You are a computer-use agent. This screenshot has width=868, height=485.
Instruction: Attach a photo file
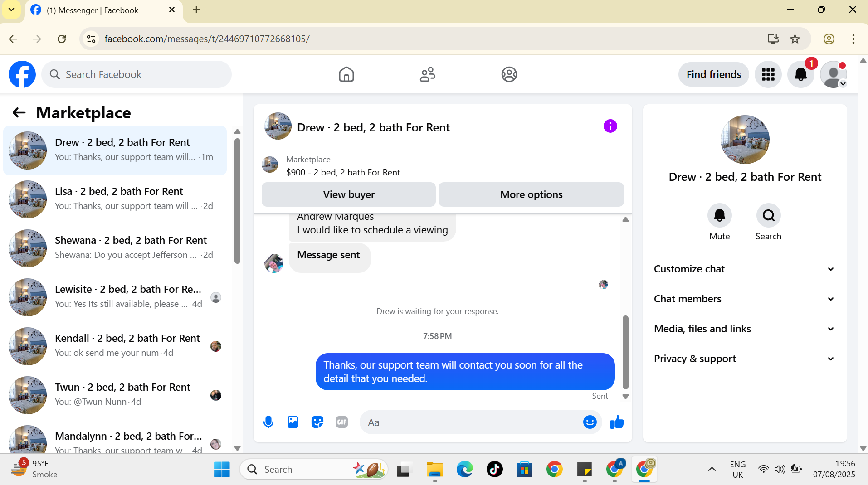[x=293, y=422]
